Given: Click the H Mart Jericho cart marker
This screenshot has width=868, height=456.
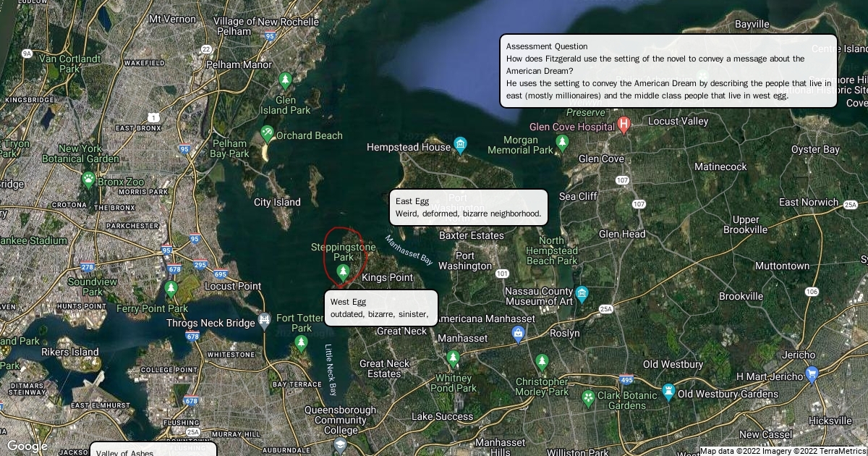Looking at the screenshot, I should [812, 374].
